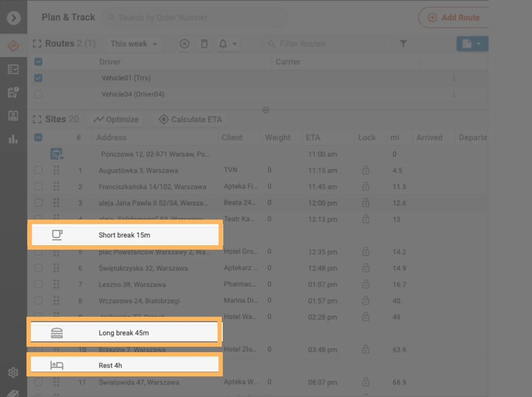Click the burger long break icon
The image size is (532, 397).
[x=57, y=333]
